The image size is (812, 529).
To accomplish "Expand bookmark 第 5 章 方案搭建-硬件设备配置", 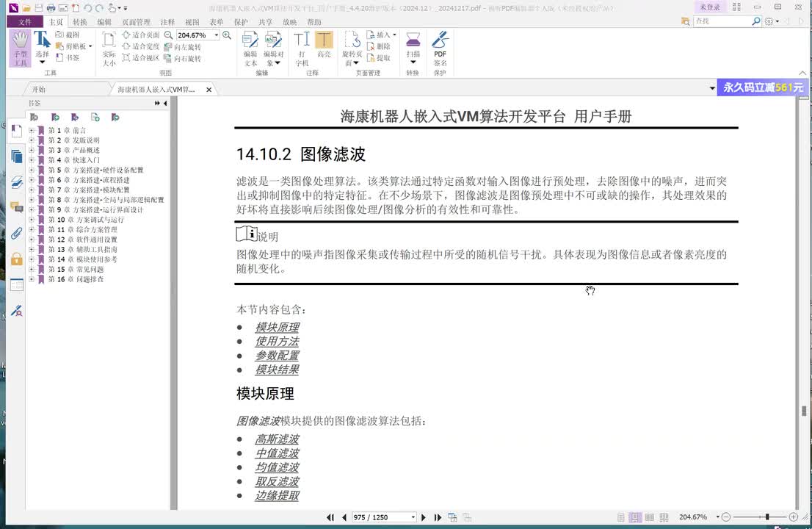I will pos(32,170).
